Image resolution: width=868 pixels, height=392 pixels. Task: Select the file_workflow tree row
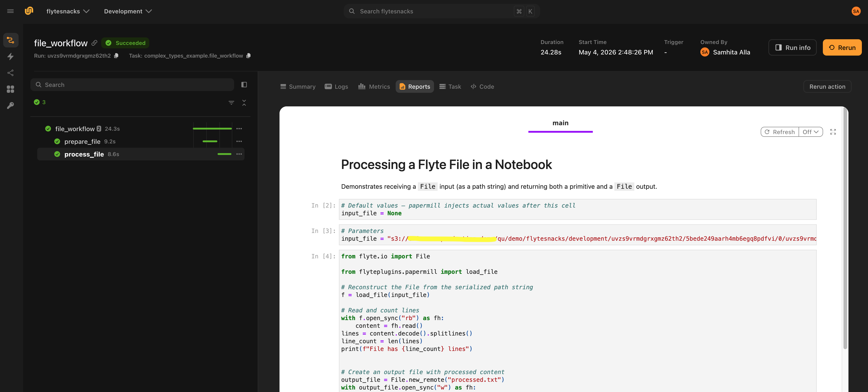(x=141, y=128)
